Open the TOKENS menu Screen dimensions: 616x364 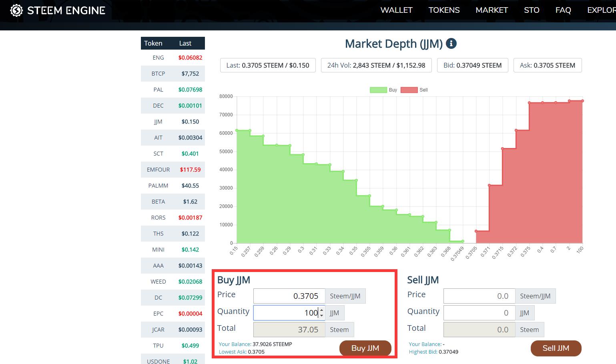(x=444, y=10)
